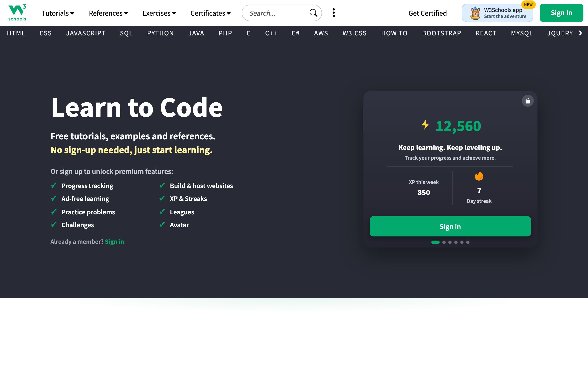This screenshot has width=588, height=368.
Task: Open the MYSQL topic
Action: [522, 33]
